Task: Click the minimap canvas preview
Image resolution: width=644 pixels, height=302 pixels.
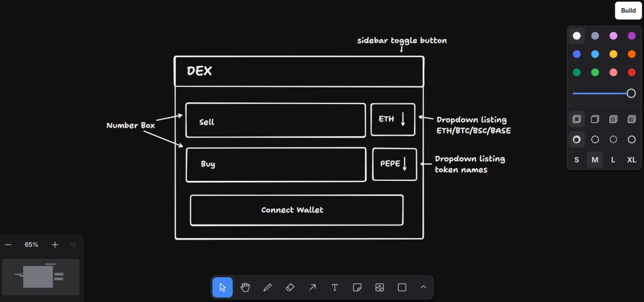Action: coord(41,277)
